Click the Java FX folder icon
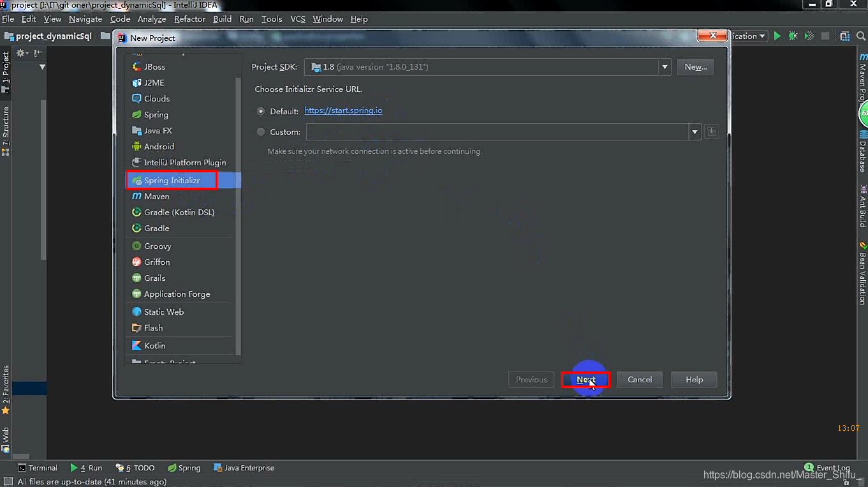 pos(136,130)
